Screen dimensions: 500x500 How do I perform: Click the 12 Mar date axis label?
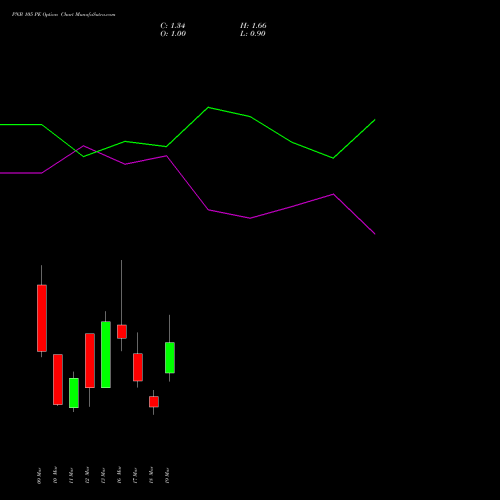click(87, 475)
